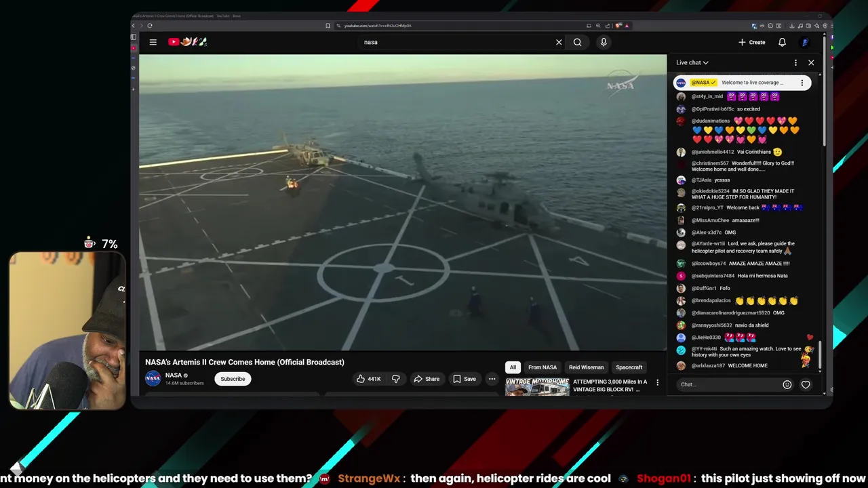Screen dimensions: 868x488
Task: Open Brave Shields lion icon
Action: click(x=618, y=26)
